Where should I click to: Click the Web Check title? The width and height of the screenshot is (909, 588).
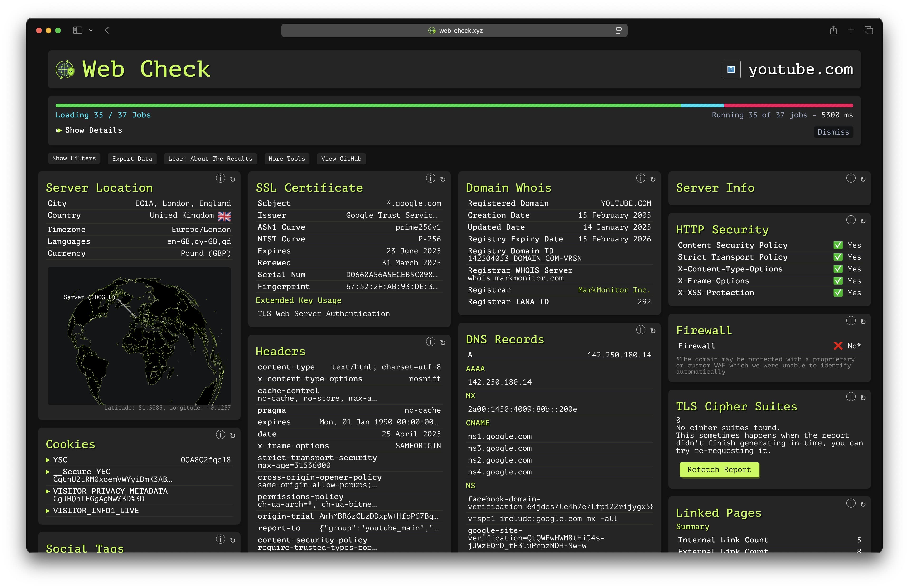pyautogui.click(x=146, y=69)
